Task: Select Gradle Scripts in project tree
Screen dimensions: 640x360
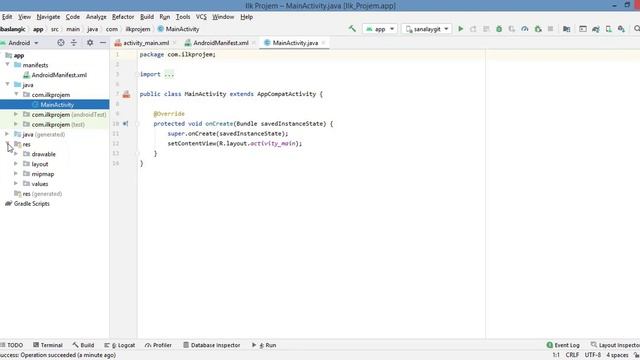Action: coord(31,203)
